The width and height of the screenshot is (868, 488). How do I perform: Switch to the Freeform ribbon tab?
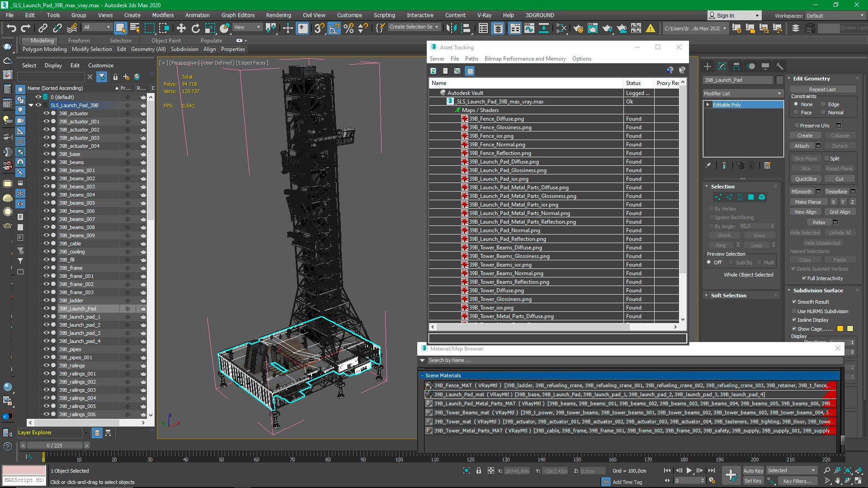pyautogui.click(x=79, y=41)
